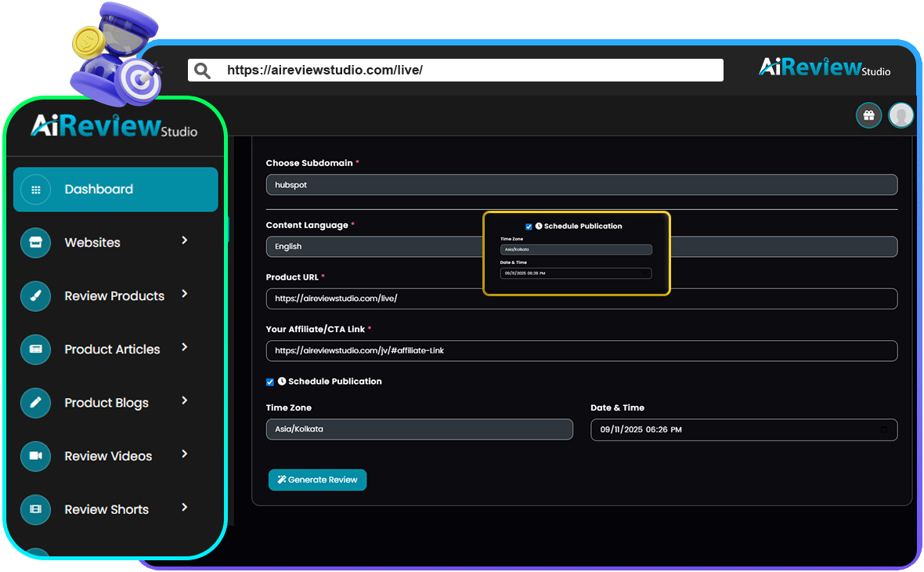924x572 pixels.
Task: Click the Review Products brush icon
Action: [35, 296]
